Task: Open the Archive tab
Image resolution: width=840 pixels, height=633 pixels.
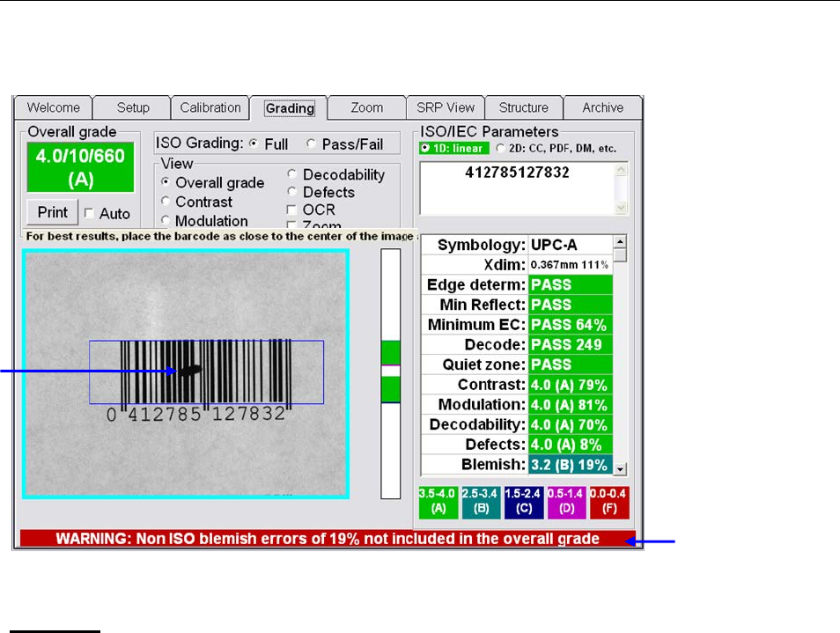Action: (602, 107)
